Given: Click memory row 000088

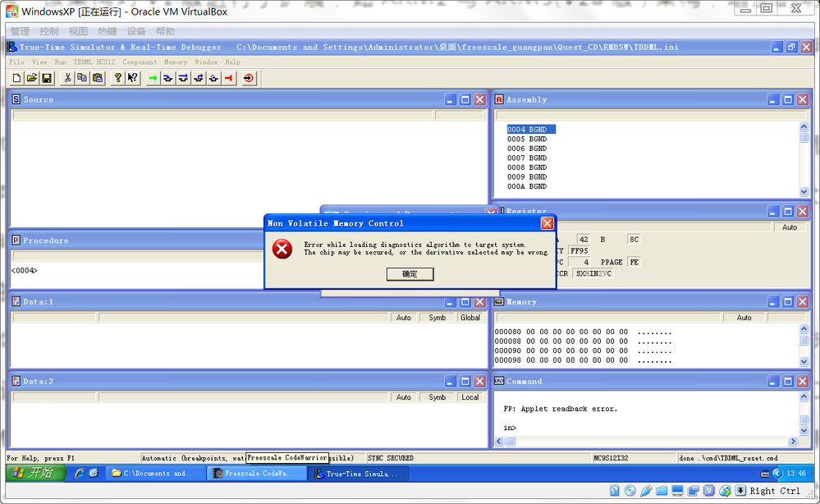Looking at the screenshot, I should pos(583,341).
